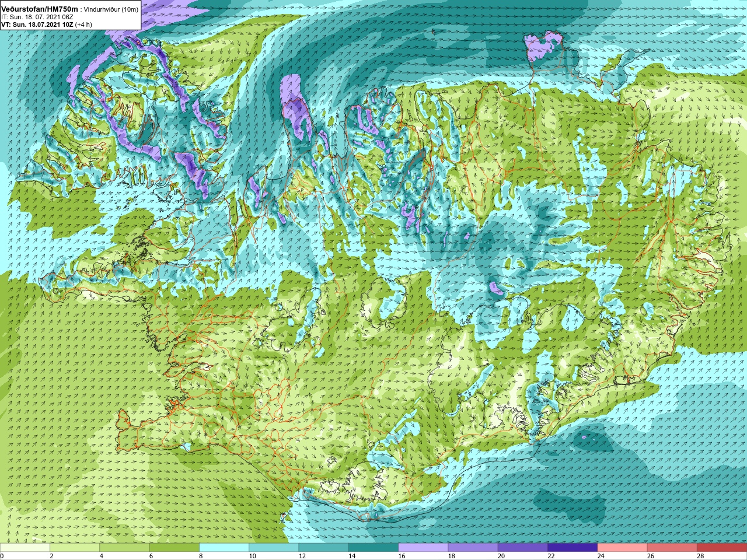Click the scale label '14'
The height and width of the screenshot is (560, 747).
[x=352, y=556]
